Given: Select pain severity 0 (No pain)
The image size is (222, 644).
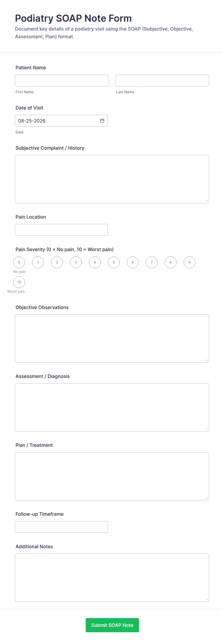Looking at the screenshot, I should pyautogui.click(x=19, y=262).
